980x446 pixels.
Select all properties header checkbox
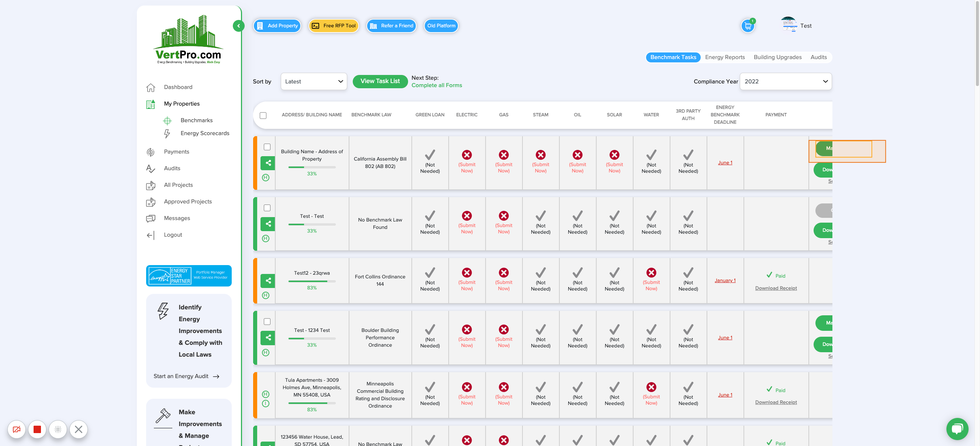(x=263, y=115)
